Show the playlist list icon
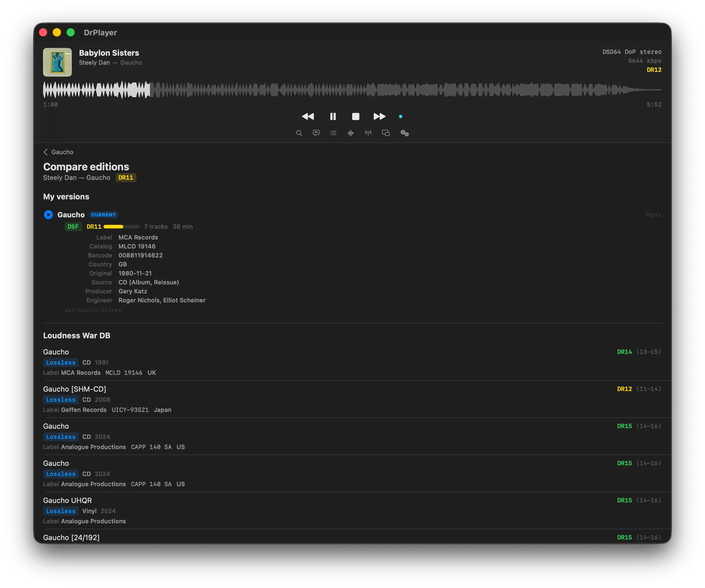 tap(333, 133)
